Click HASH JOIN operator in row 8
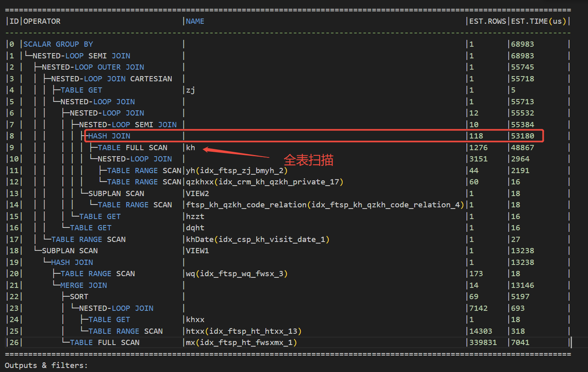The image size is (588, 372). [x=109, y=136]
